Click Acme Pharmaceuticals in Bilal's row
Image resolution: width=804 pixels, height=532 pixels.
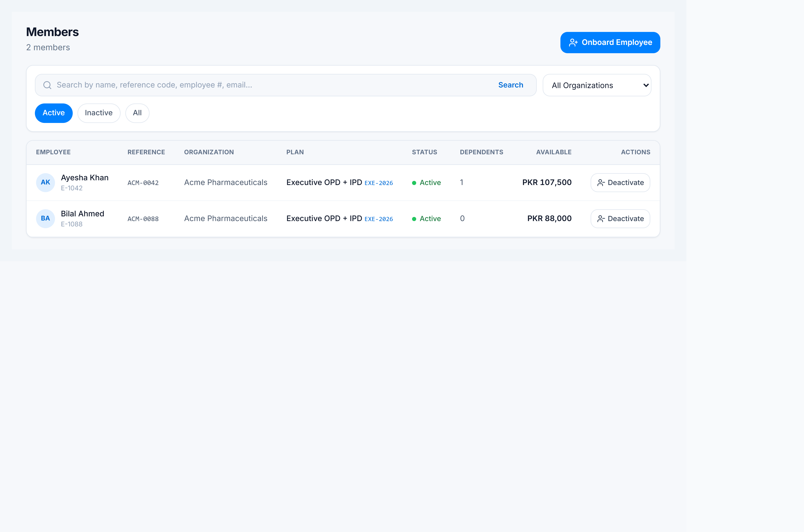click(226, 219)
